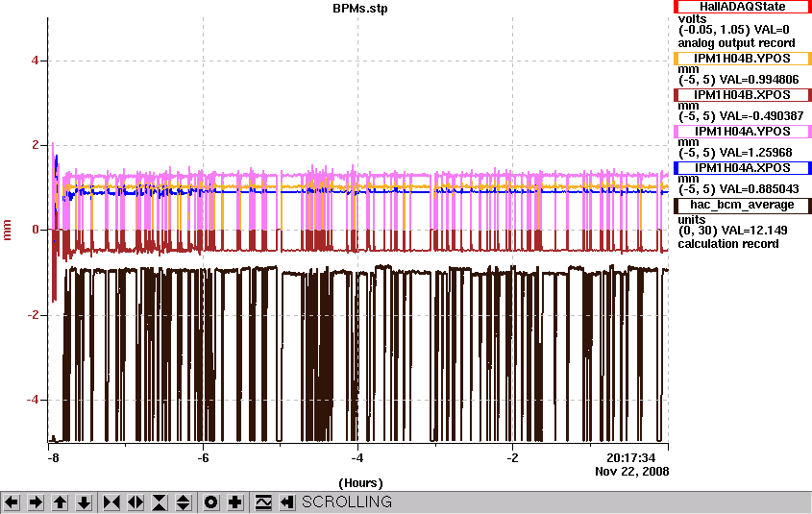The width and height of the screenshot is (812, 514).
Task: Click the arrow-to-bar scroll mode icon
Action: click(x=287, y=502)
